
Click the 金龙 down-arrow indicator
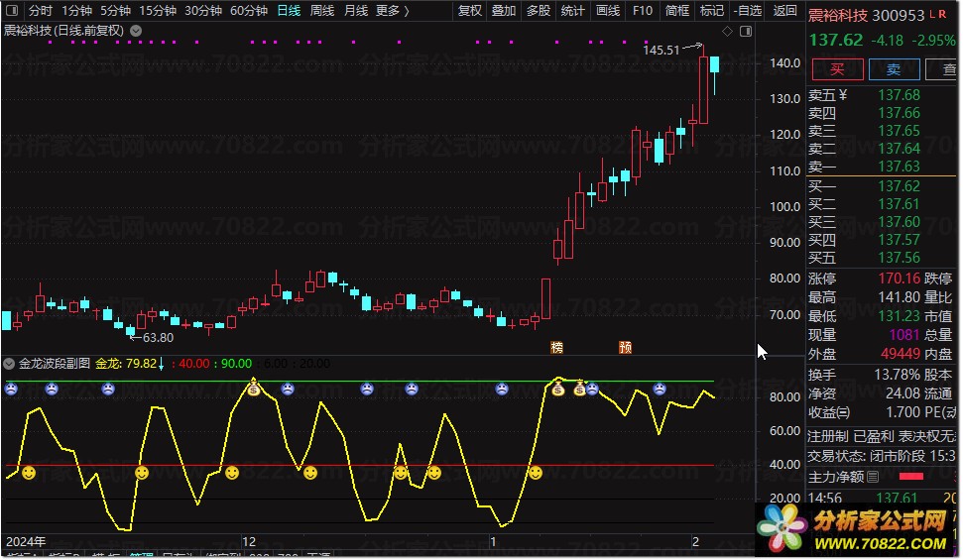162,364
